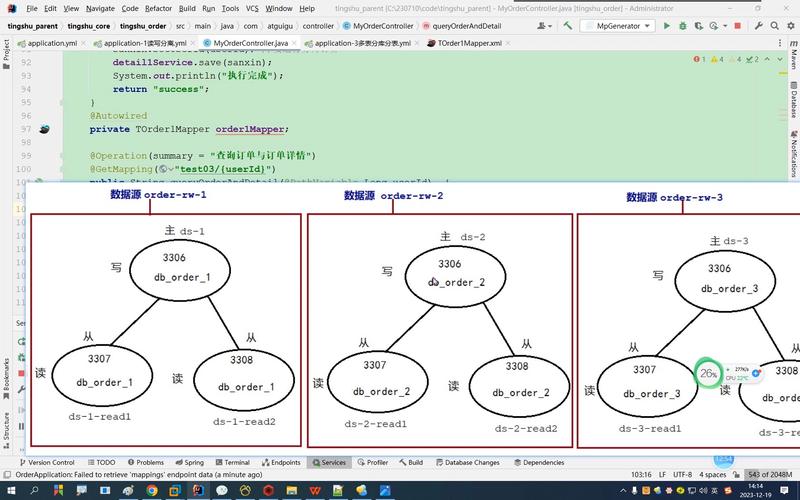Open Database Changes tool window
The height and width of the screenshot is (500, 800).
[x=468, y=462]
